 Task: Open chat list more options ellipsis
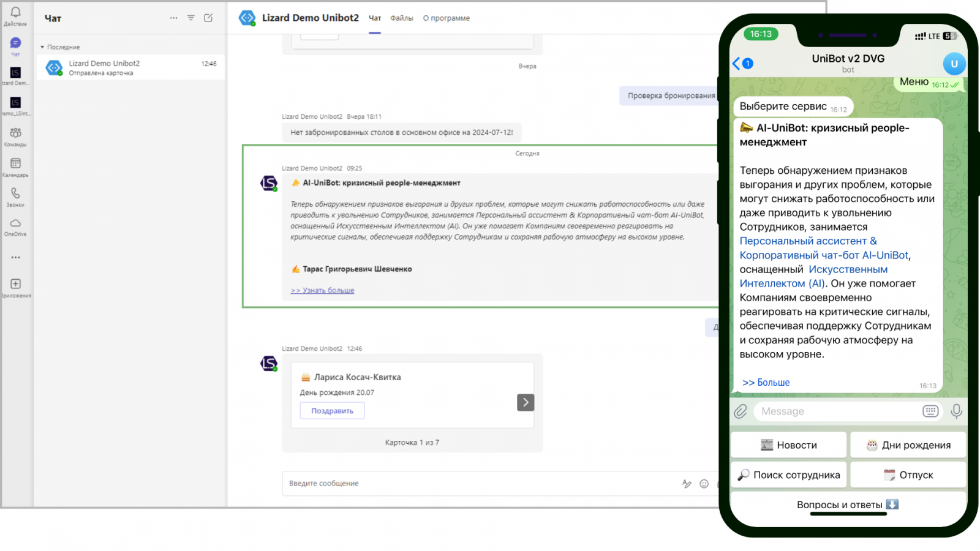click(x=174, y=18)
